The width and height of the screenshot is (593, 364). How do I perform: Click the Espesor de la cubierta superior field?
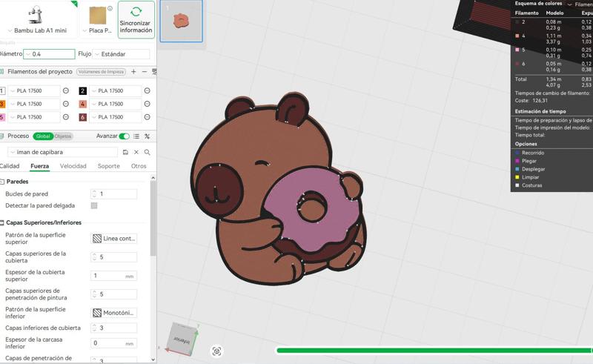pyautogui.click(x=114, y=276)
